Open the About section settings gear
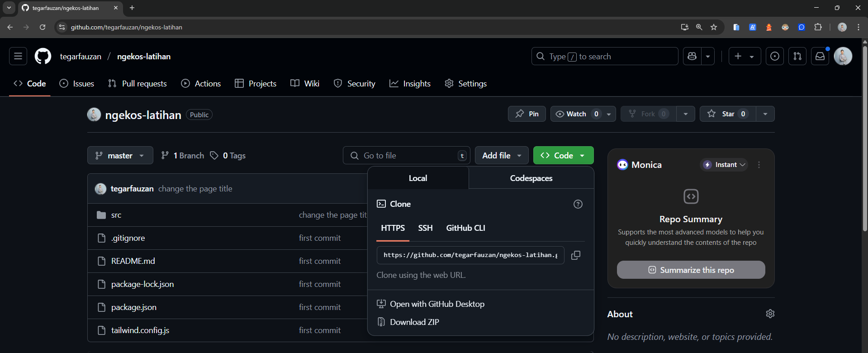The width and height of the screenshot is (868, 353). pyautogui.click(x=770, y=314)
